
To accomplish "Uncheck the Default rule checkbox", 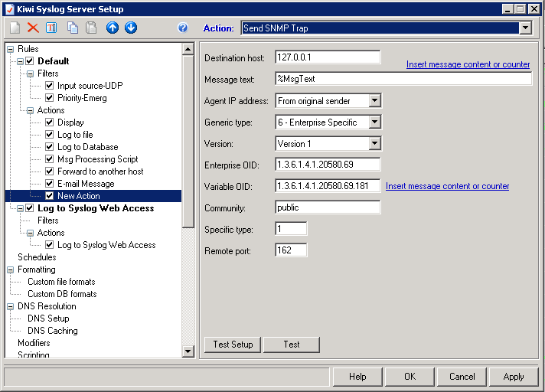I will [30, 61].
